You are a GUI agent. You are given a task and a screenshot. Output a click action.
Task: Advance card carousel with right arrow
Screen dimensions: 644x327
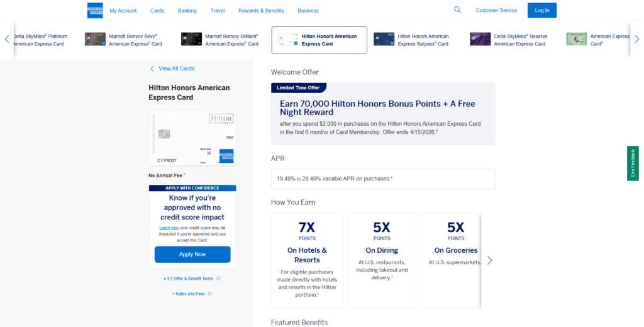[x=636, y=40]
